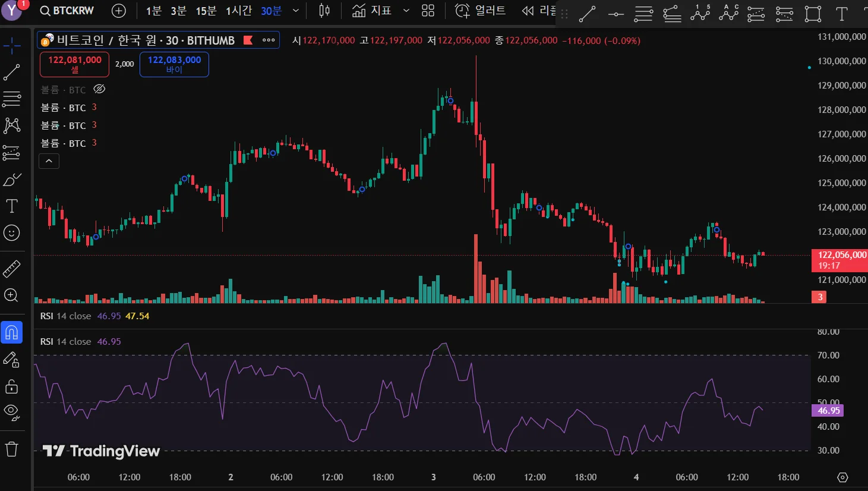The image size is (868, 491).
Task: Select the ruler measure tool
Action: click(12, 269)
